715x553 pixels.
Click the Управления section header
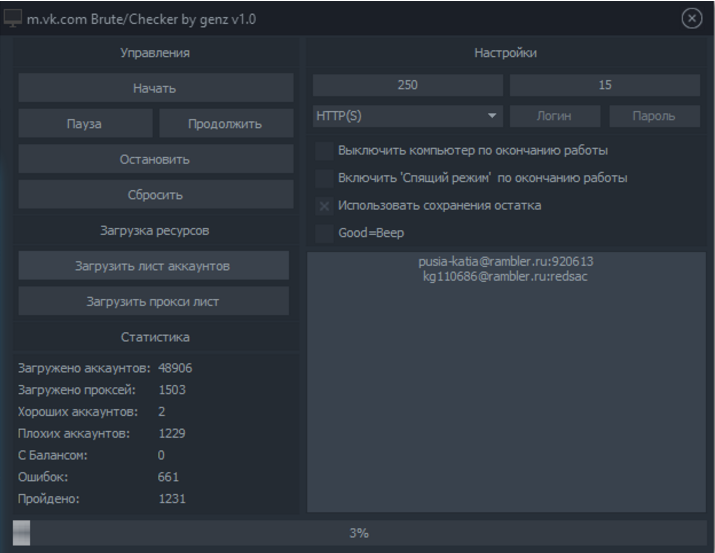point(155,53)
